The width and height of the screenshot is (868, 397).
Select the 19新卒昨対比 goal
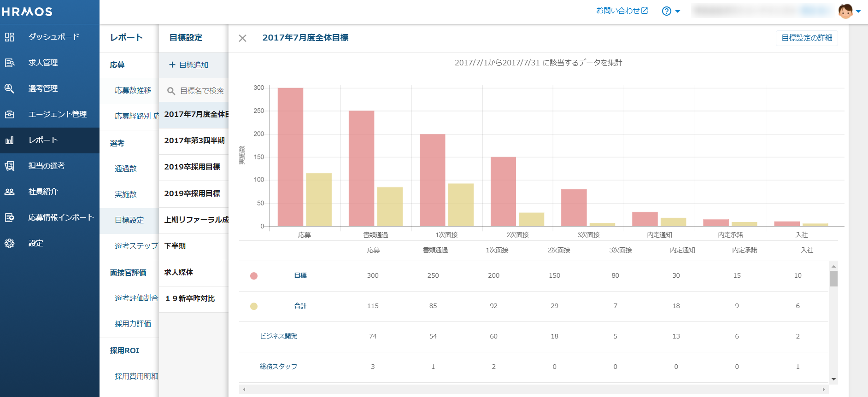pos(194,299)
